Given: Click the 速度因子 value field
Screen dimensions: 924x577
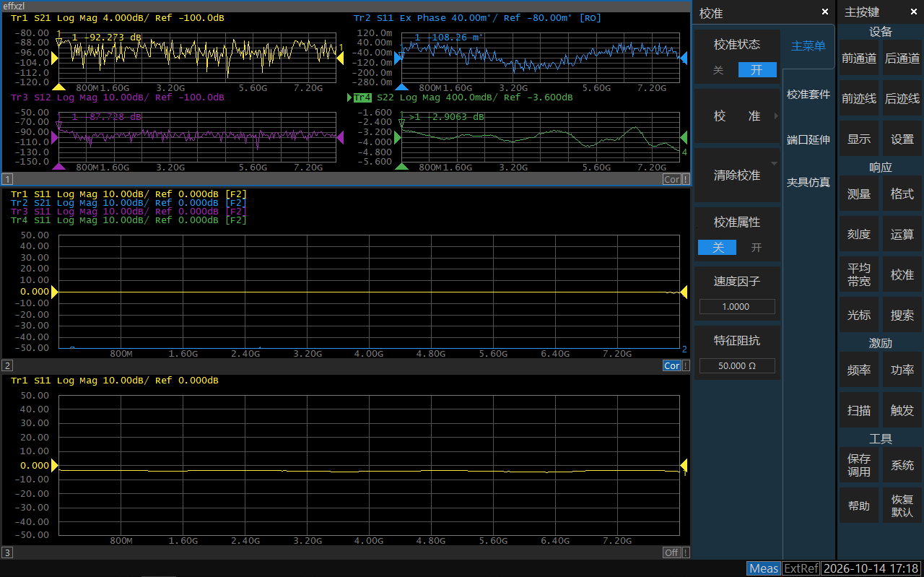Looking at the screenshot, I should 737,307.
